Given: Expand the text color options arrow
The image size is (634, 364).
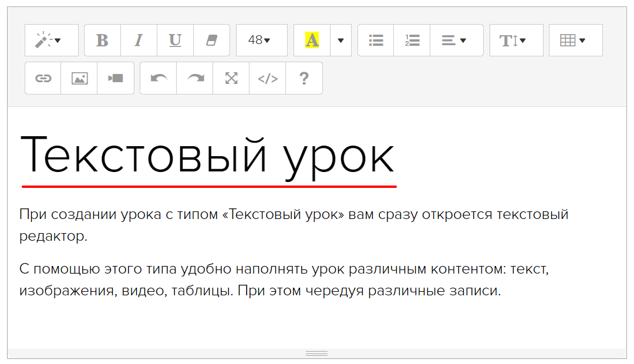Looking at the screenshot, I should [x=340, y=41].
